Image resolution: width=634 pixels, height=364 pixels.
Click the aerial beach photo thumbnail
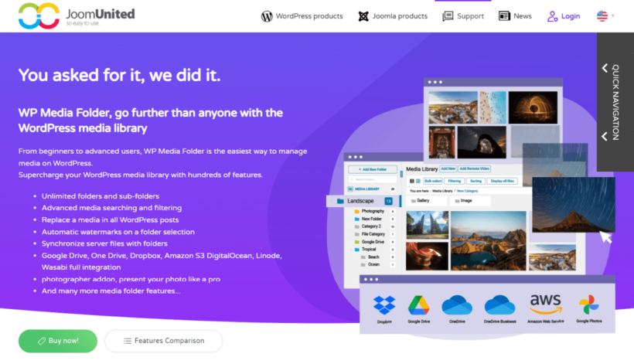(493, 107)
